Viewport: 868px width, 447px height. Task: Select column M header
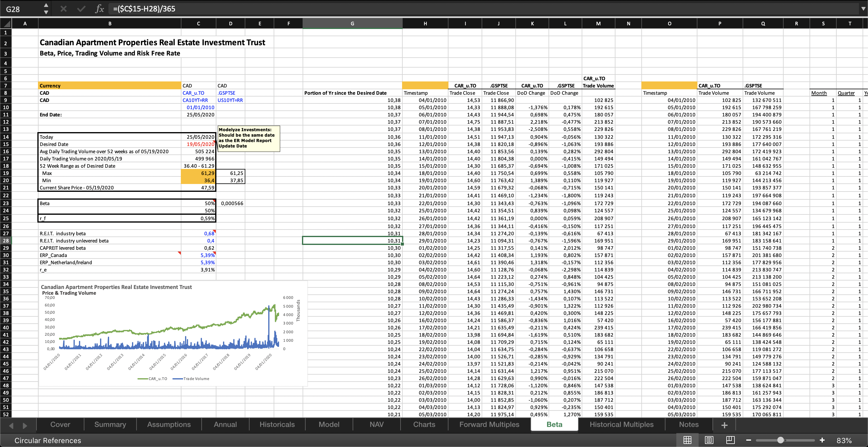(598, 24)
